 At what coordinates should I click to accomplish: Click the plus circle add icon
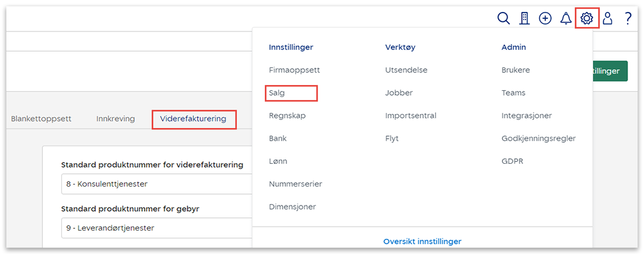[545, 19]
